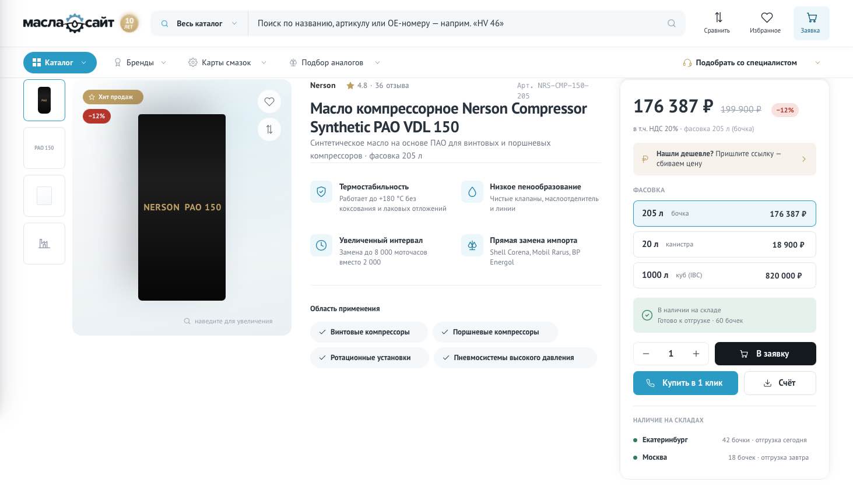The image size is (853, 504).
Task: Download invoice with the Счёт button
Action: 780,383
